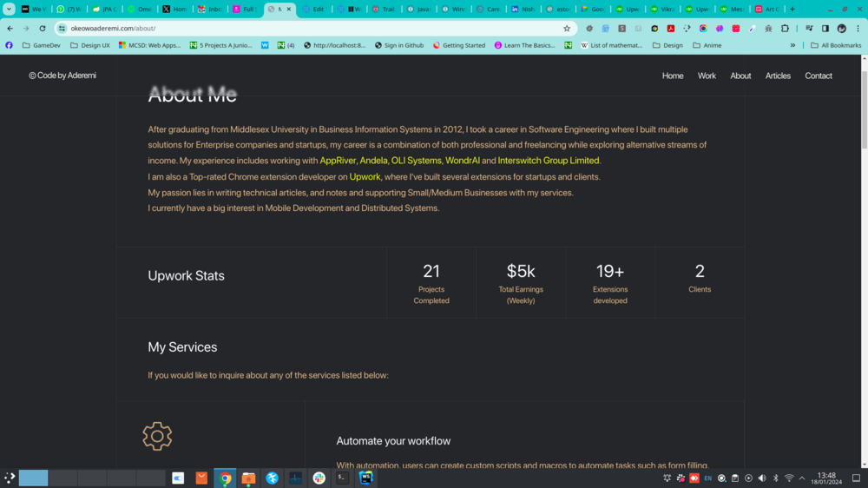
Task: Expand hidden bookmarks with the double chevron
Action: (x=792, y=45)
